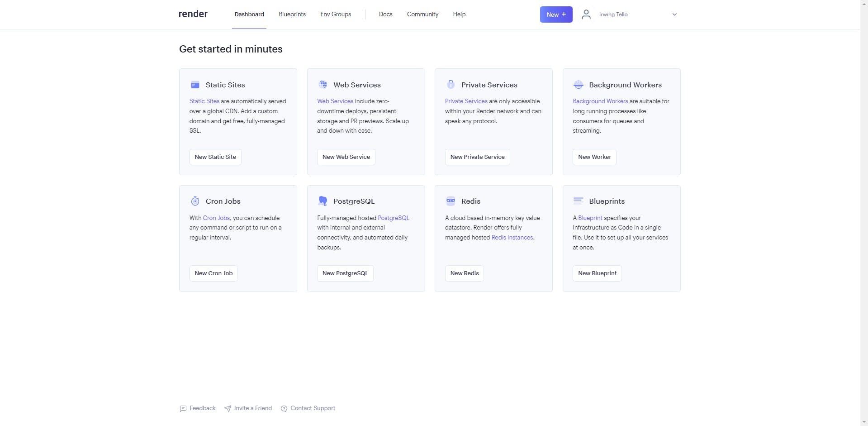This screenshot has height=426, width=868.
Task: Click the PostgreSQL elephant icon
Action: pyautogui.click(x=323, y=201)
